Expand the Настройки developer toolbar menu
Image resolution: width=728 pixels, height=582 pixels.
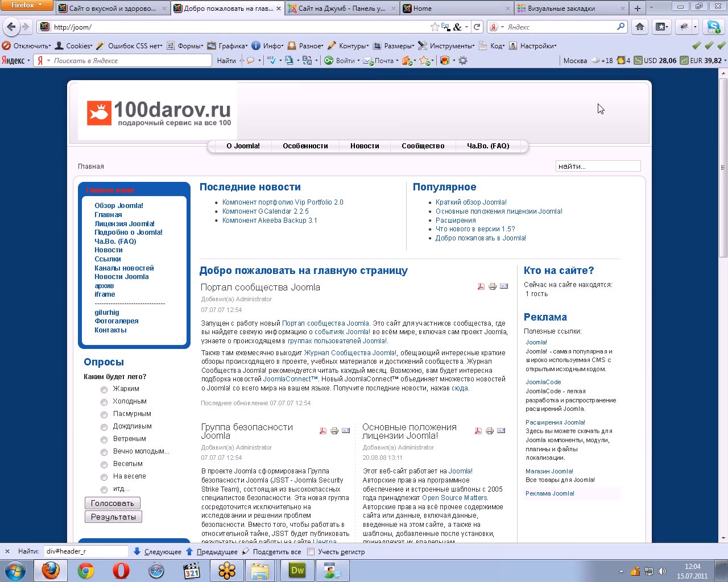(533, 46)
